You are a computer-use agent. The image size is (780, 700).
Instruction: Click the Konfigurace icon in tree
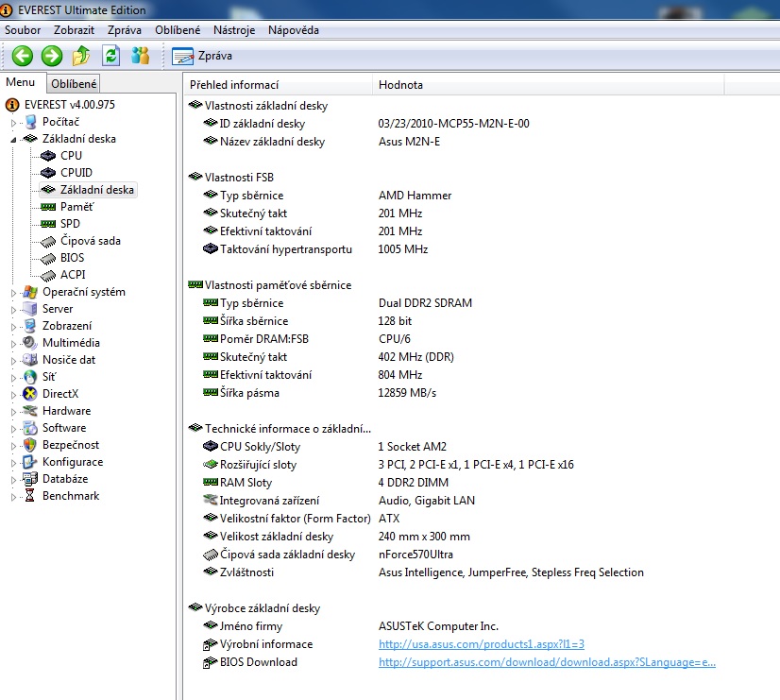click(x=30, y=462)
